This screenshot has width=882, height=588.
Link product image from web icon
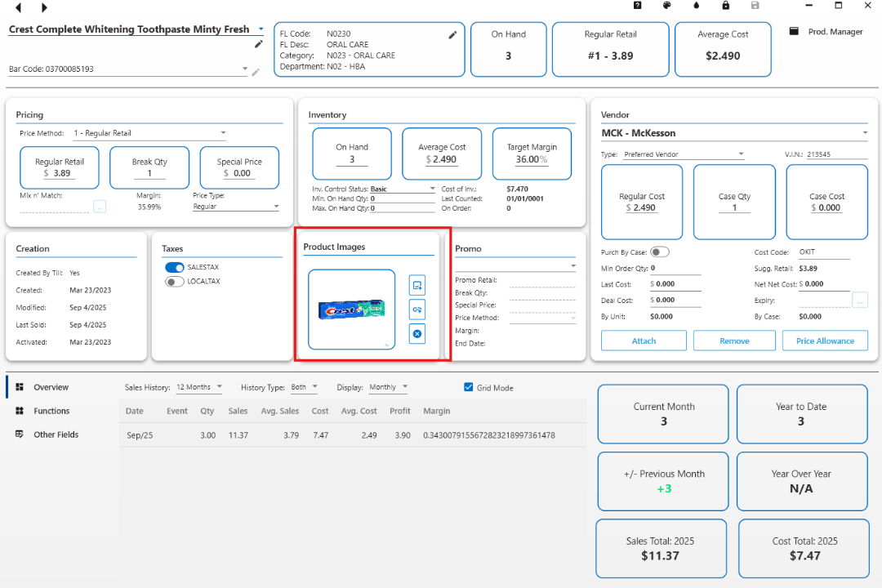416,310
